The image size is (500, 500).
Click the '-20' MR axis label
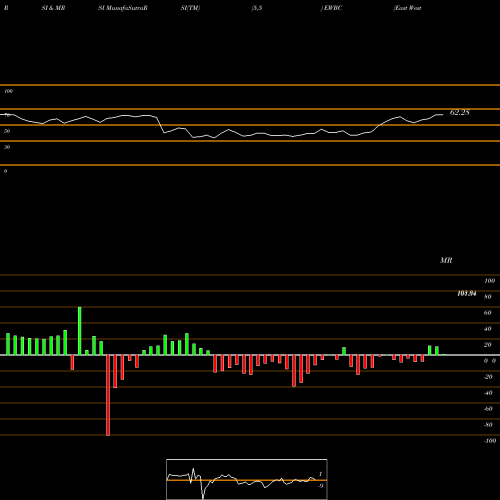[488, 377]
